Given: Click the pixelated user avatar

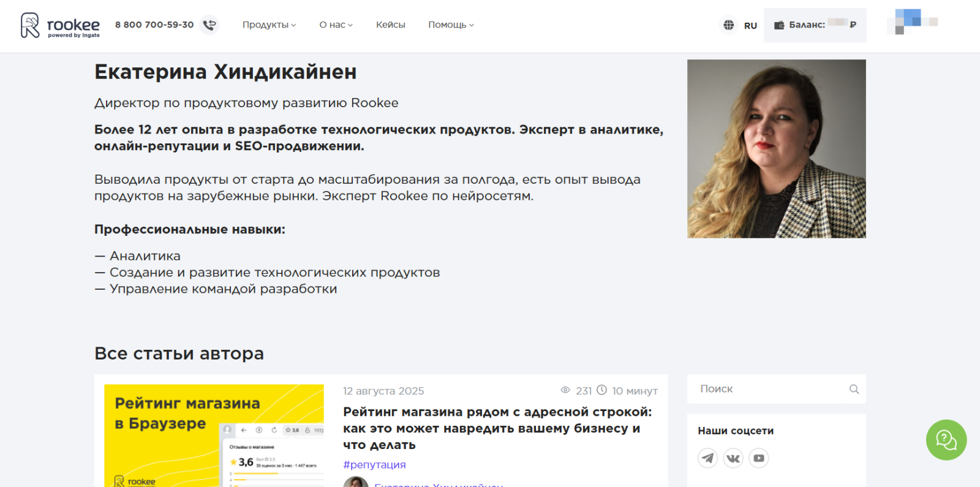Looking at the screenshot, I should pos(912,22).
